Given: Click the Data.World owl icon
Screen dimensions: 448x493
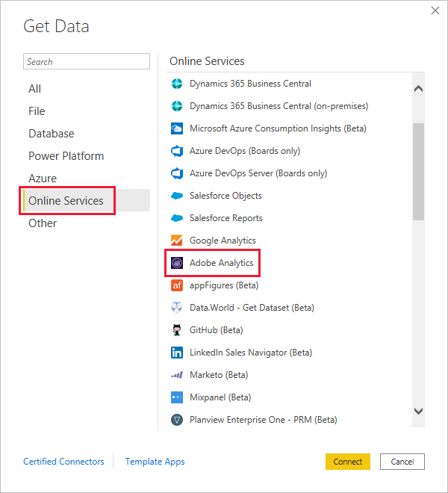Looking at the screenshot, I should pos(177,308).
